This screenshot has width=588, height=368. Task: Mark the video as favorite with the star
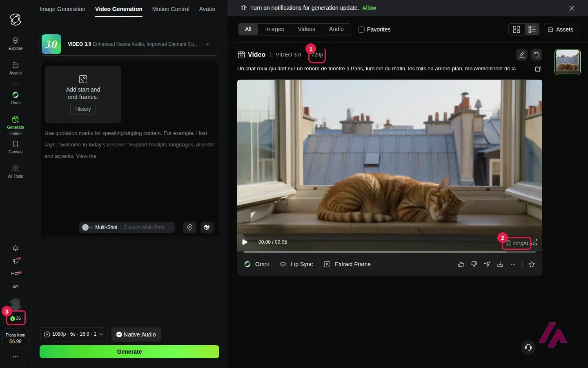coord(532,265)
